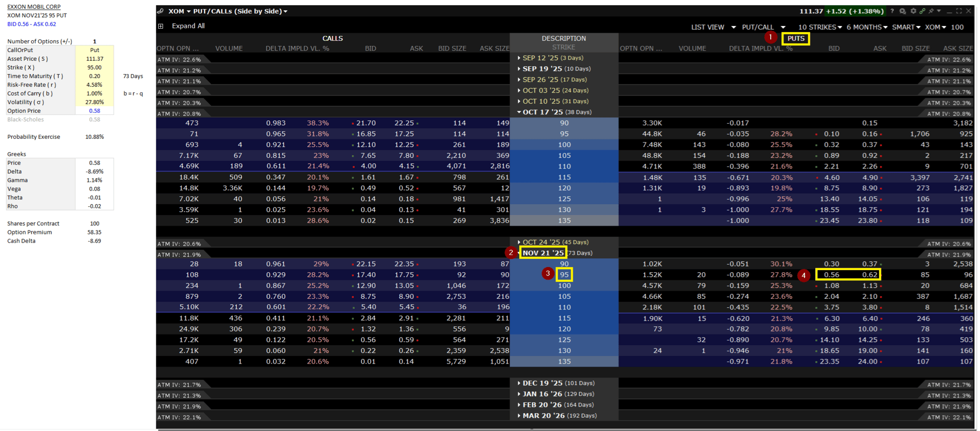This screenshot has width=980, height=431.
Task: Sort by the puts-side OPTN OPN column header
Action: [x=641, y=49]
